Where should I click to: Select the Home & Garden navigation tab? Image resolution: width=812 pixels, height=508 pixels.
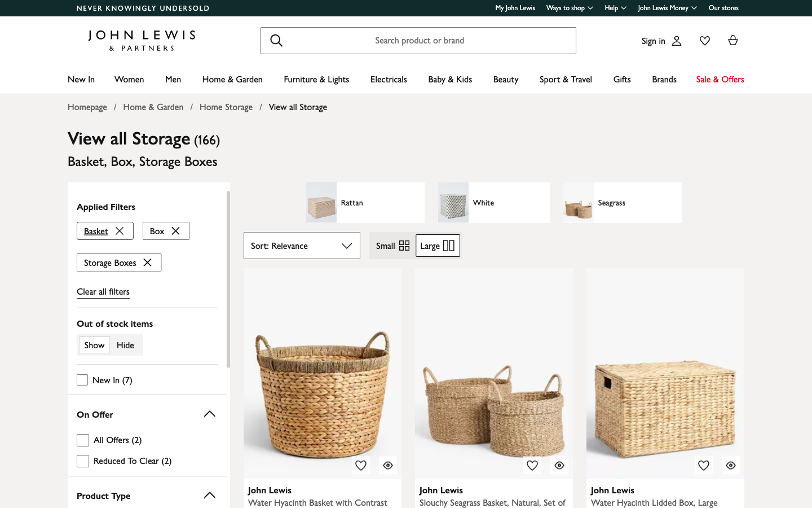pyautogui.click(x=232, y=80)
